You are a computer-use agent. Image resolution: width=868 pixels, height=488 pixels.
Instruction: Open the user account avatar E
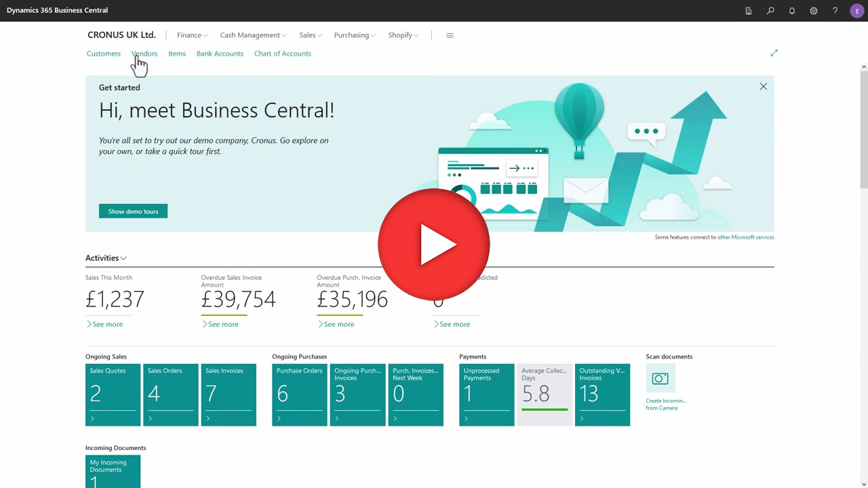tap(856, 11)
